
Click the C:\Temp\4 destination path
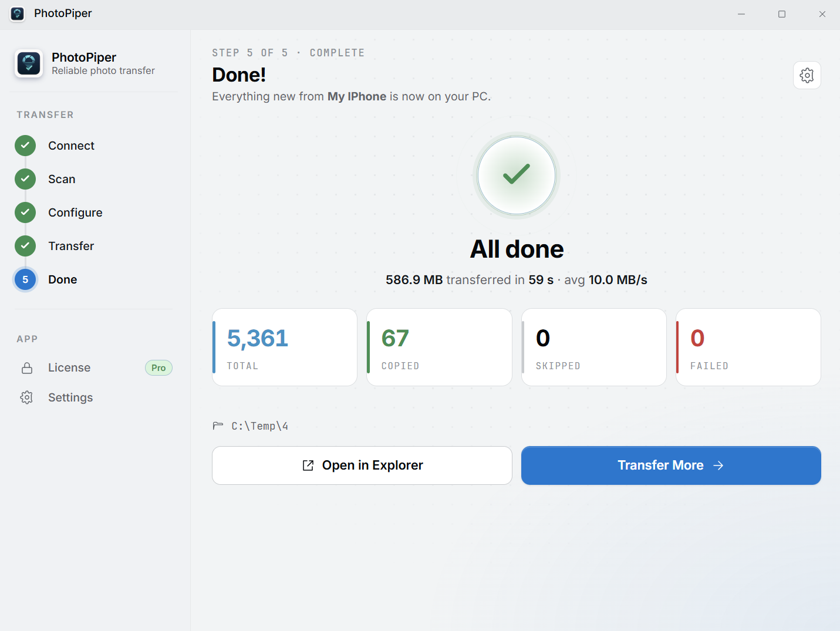pyautogui.click(x=259, y=426)
